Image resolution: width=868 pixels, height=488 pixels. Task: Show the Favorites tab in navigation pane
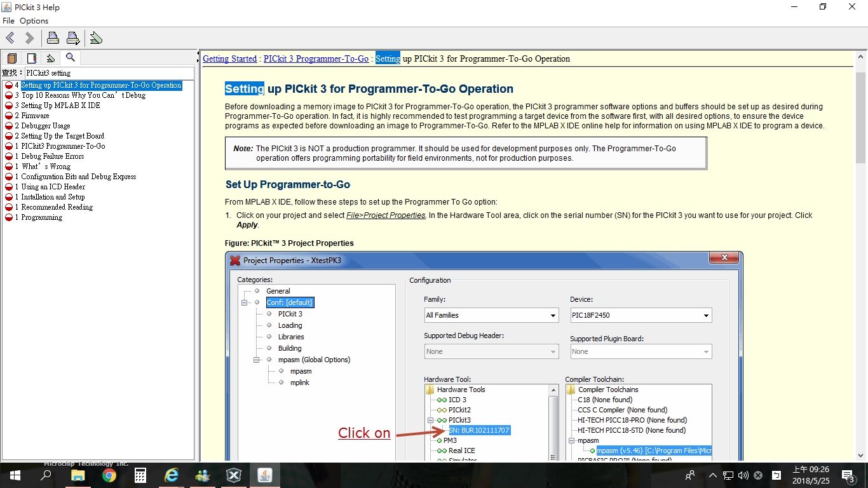51,58
